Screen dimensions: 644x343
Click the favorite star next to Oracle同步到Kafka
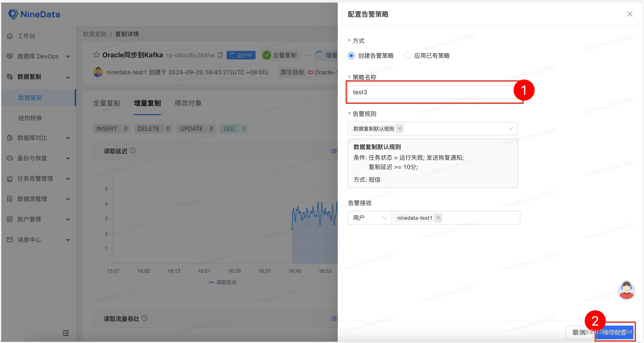click(96, 55)
